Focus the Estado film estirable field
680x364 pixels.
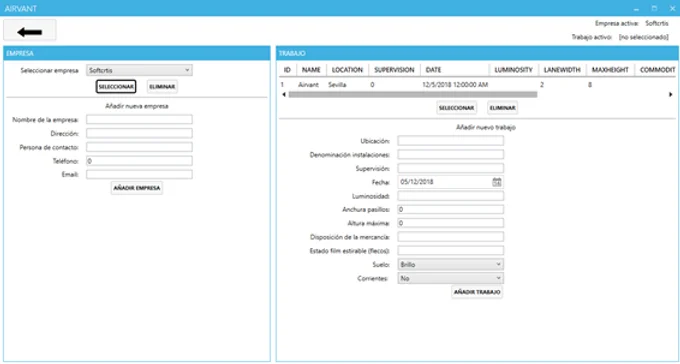[451, 251]
